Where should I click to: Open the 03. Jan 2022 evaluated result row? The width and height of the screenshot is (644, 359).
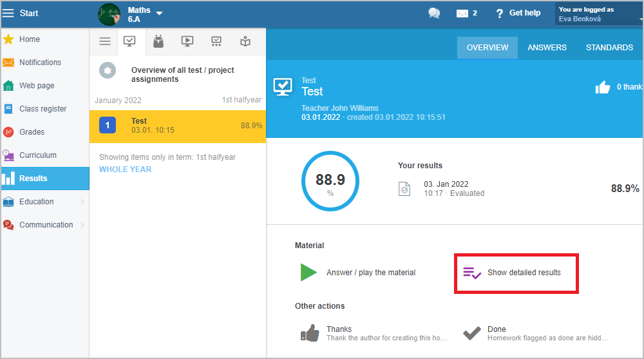click(518, 189)
